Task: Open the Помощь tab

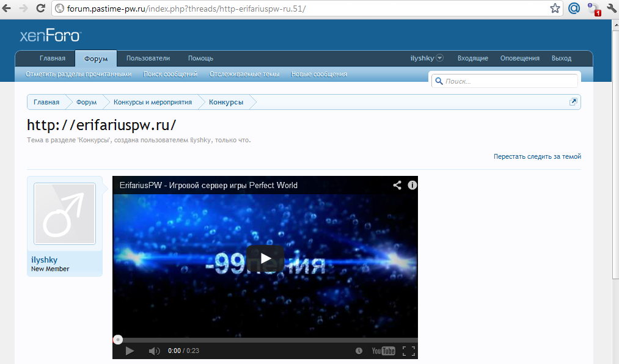Action: point(200,58)
